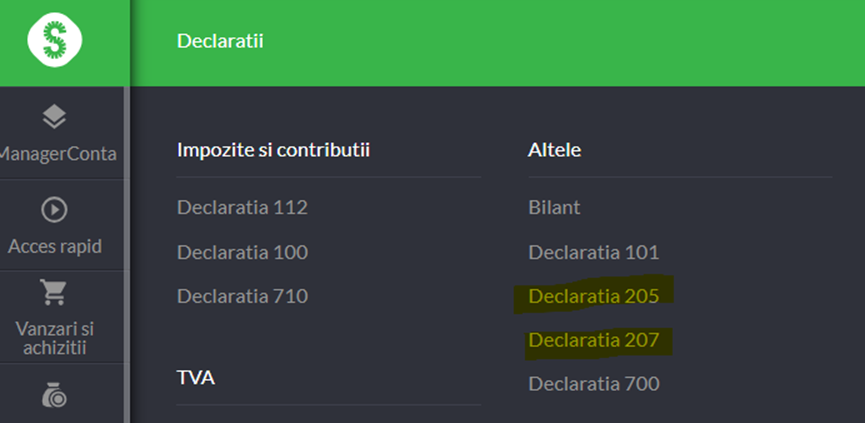Image resolution: width=865 pixels, height=423 pixels.
Task: Select Declaratia 710 link
Action: pos(242,296)
